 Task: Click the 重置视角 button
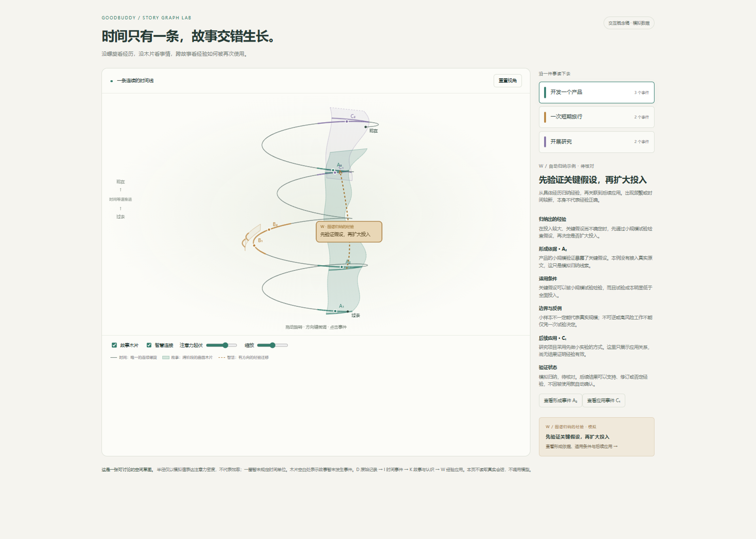click(507, 81)
